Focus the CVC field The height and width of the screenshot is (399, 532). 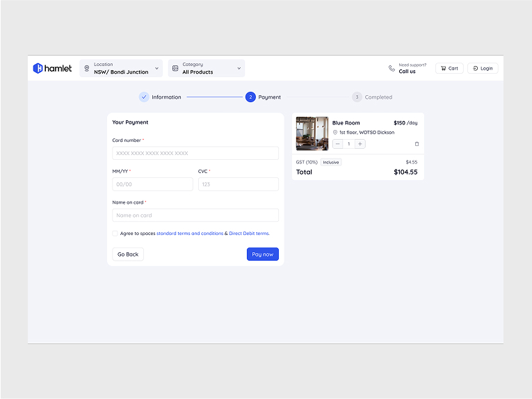[239, 184]
